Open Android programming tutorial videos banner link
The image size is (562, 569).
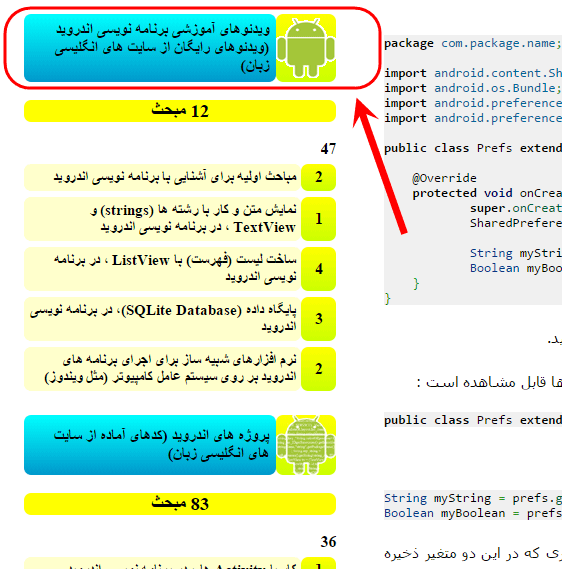pos(150,48)
